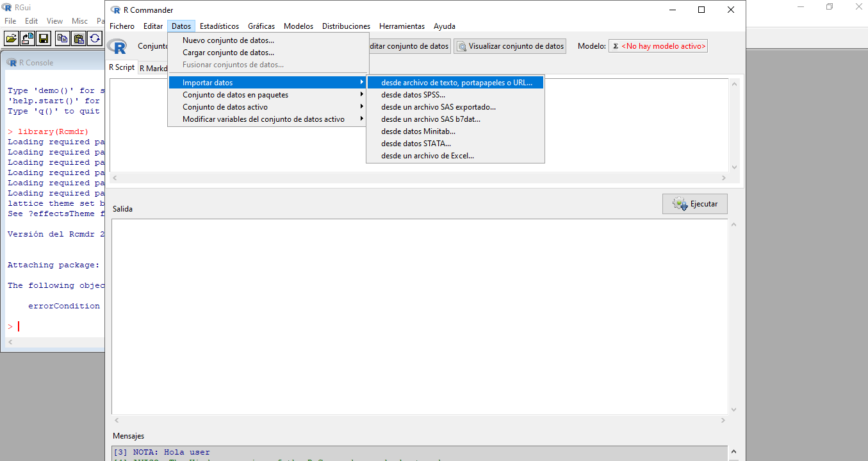This screenshot has height=461, width=868.
Task: Select Nuevo conjunto de datos menu entry
Action: tap(228, 40)
